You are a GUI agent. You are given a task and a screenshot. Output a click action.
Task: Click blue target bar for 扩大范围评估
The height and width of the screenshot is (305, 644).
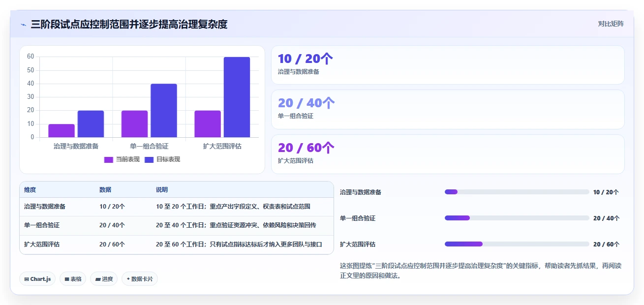[237, 97]
